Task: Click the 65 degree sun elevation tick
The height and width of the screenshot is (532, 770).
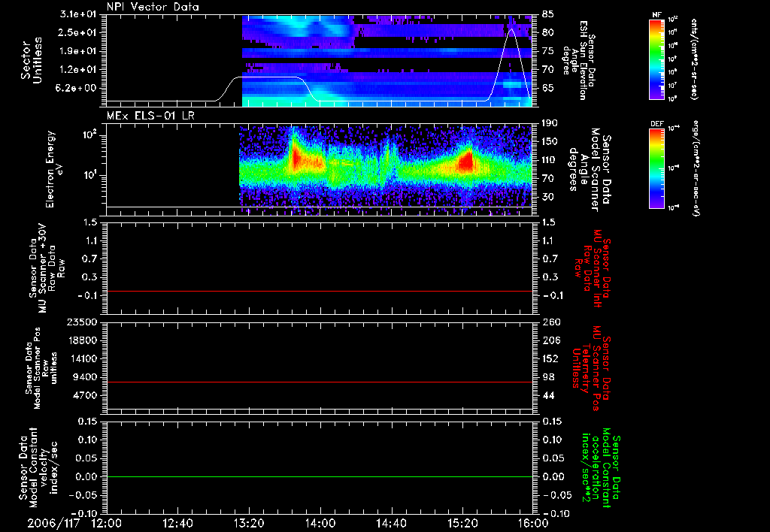Action: pos(548,89)
